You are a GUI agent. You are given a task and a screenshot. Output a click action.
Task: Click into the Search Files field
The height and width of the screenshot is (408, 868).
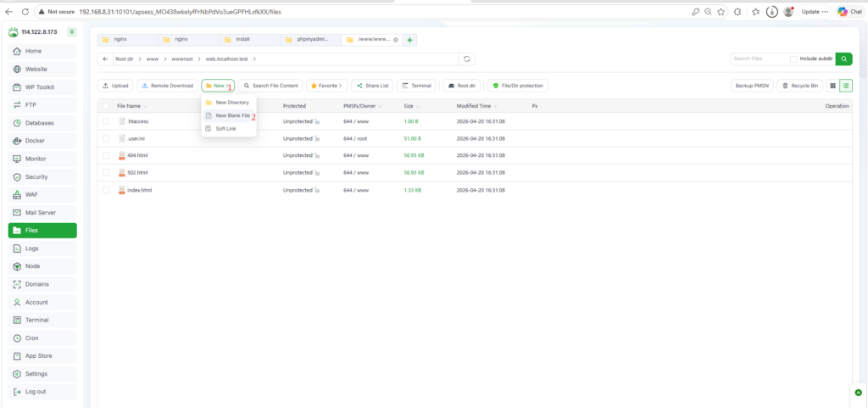tap(759, 59)
